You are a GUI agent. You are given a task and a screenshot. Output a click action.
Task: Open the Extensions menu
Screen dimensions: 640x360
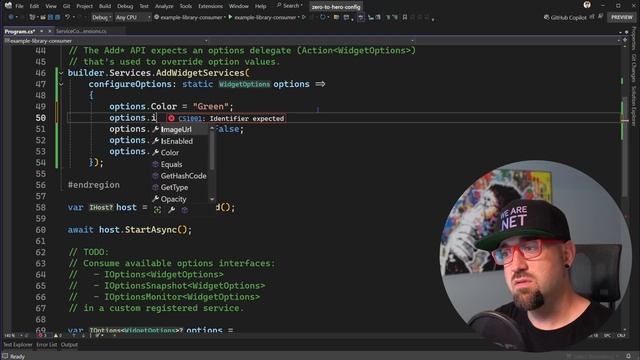click(x=211, y=6)
